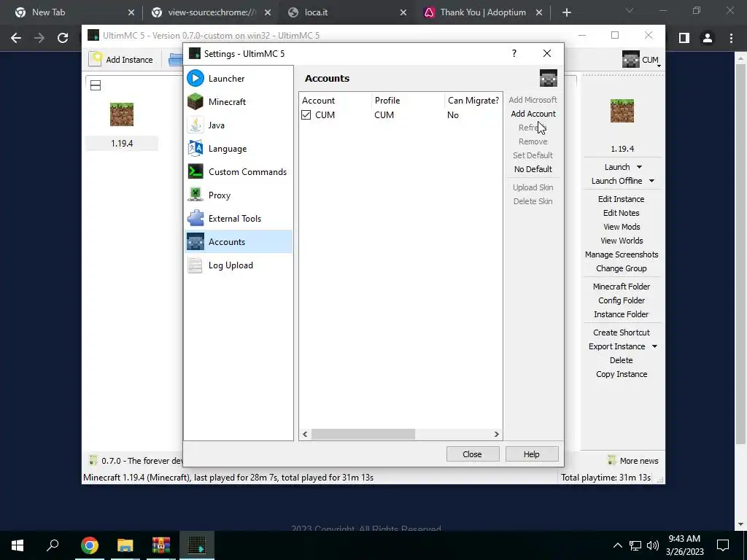The image size is (747, 560).
Task: Select the Accounts settings page
Action: pos(239,242)
